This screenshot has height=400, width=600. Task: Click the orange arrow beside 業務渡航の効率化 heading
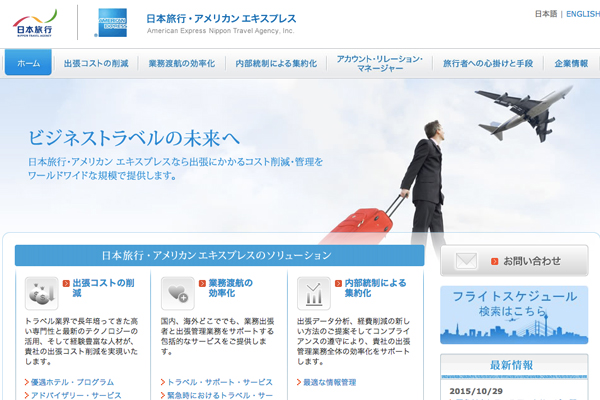click(202, 283)
